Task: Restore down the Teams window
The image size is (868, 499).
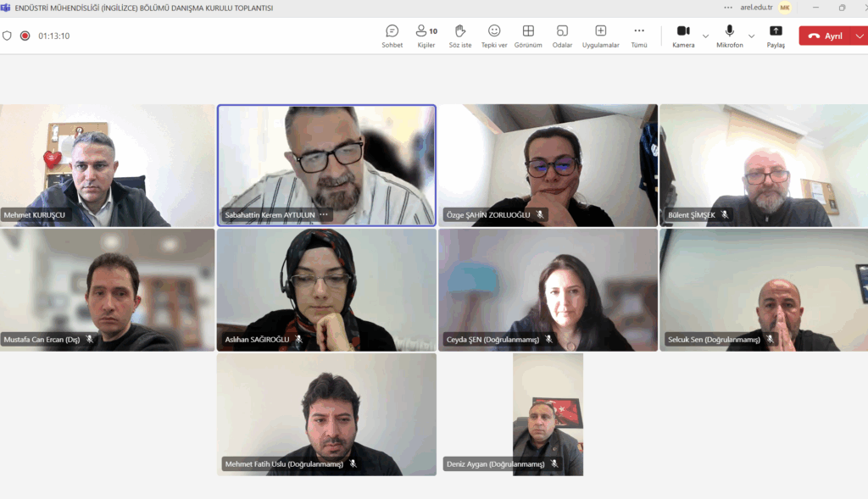Action: (842, 8)
